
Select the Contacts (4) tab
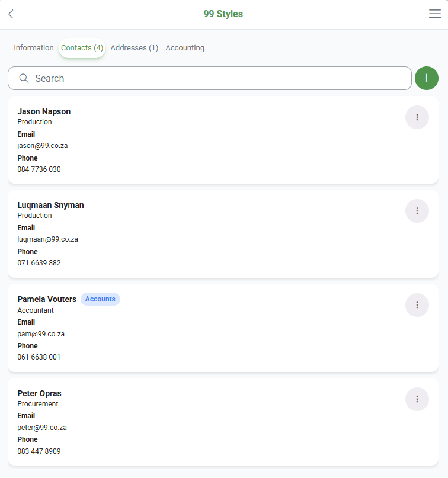coord(82,48)
